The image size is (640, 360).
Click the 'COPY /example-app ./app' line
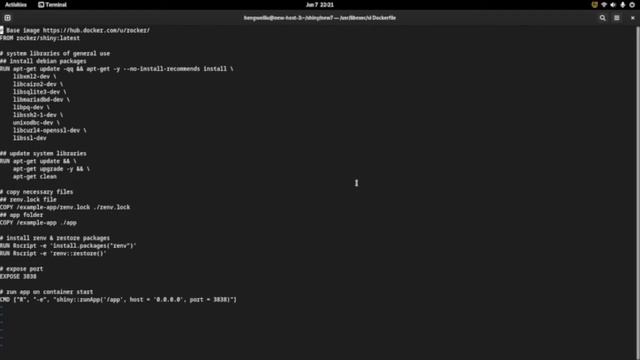38,223
